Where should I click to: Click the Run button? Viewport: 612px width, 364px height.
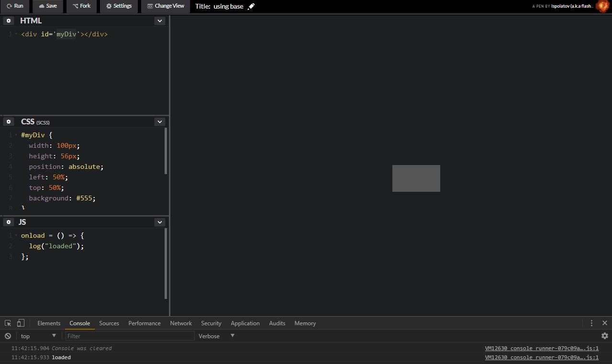15,6
